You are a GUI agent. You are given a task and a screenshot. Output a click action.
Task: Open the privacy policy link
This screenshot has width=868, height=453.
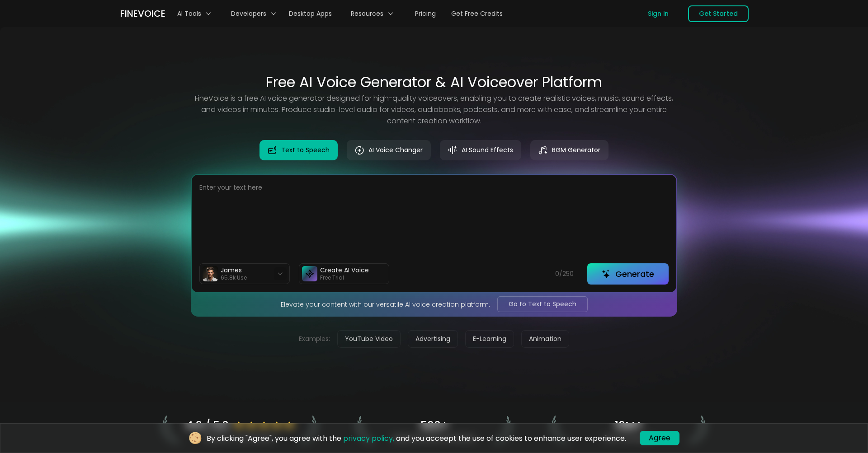(x=368, y=438)
